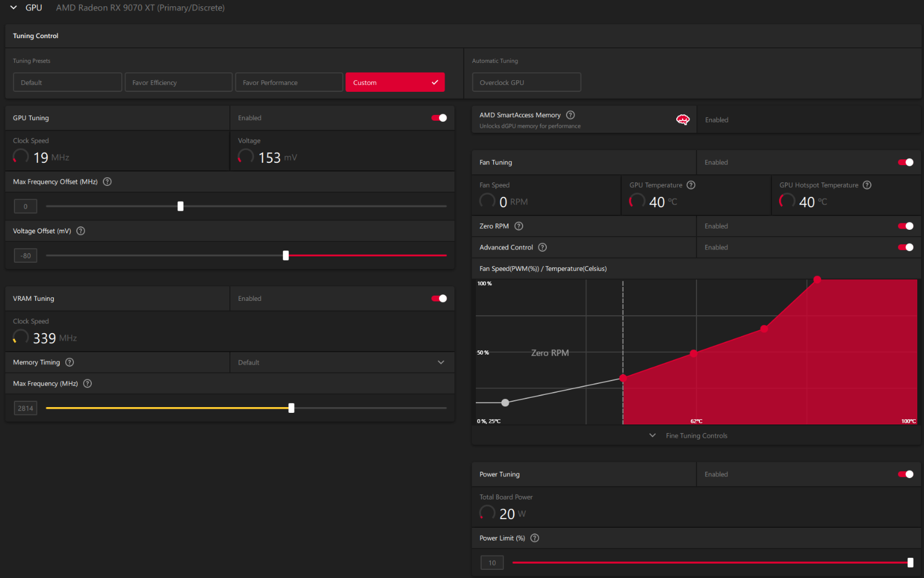Choose the Default tuning preset

68,83
